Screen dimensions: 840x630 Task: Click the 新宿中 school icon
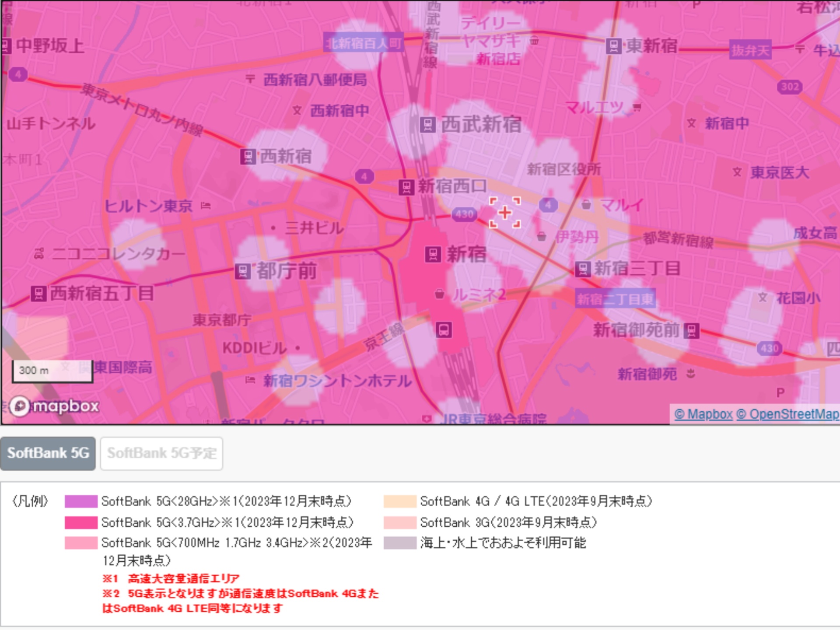[x=691, y=123]
